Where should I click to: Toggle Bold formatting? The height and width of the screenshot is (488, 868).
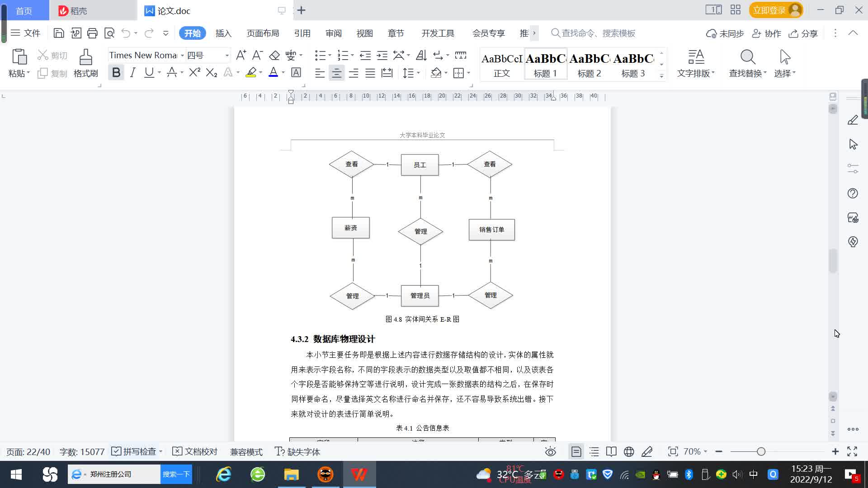116,72
